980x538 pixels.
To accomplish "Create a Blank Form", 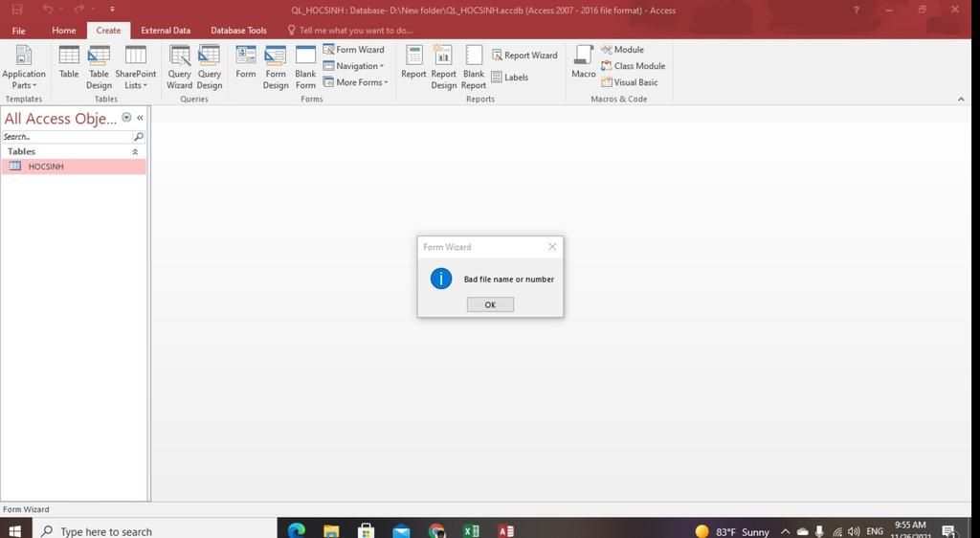I will pos(305,67).
